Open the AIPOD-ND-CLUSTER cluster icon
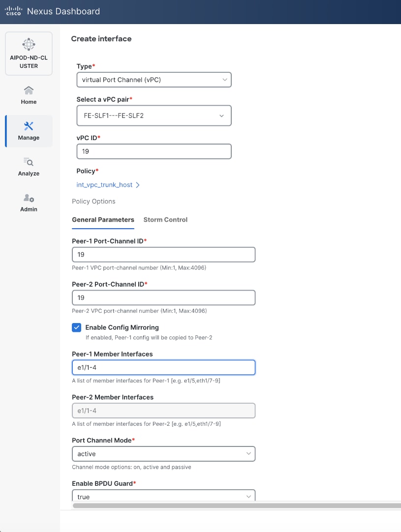This screenshot has height=532, width=401. 29,44
